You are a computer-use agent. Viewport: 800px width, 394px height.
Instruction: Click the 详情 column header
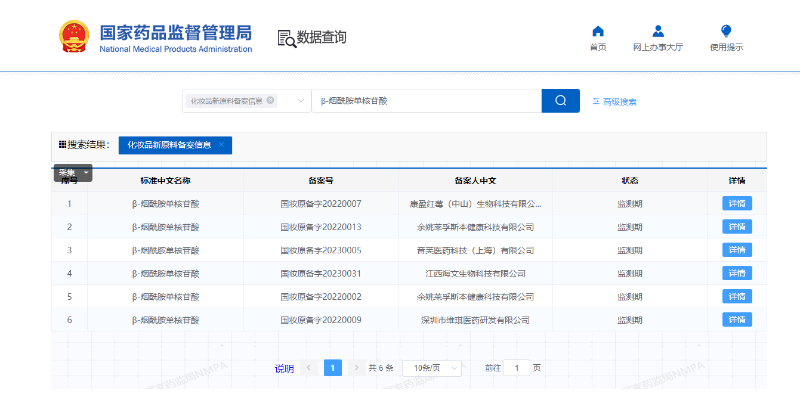point(737,181)
